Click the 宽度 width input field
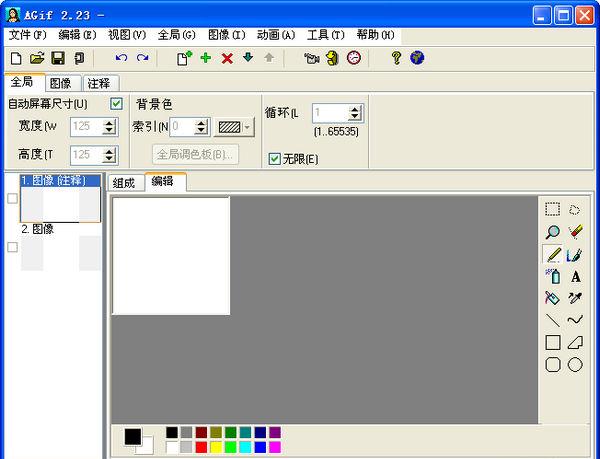Image resolution: width=600 pixels, height=459 pixels. click(87, 127)
